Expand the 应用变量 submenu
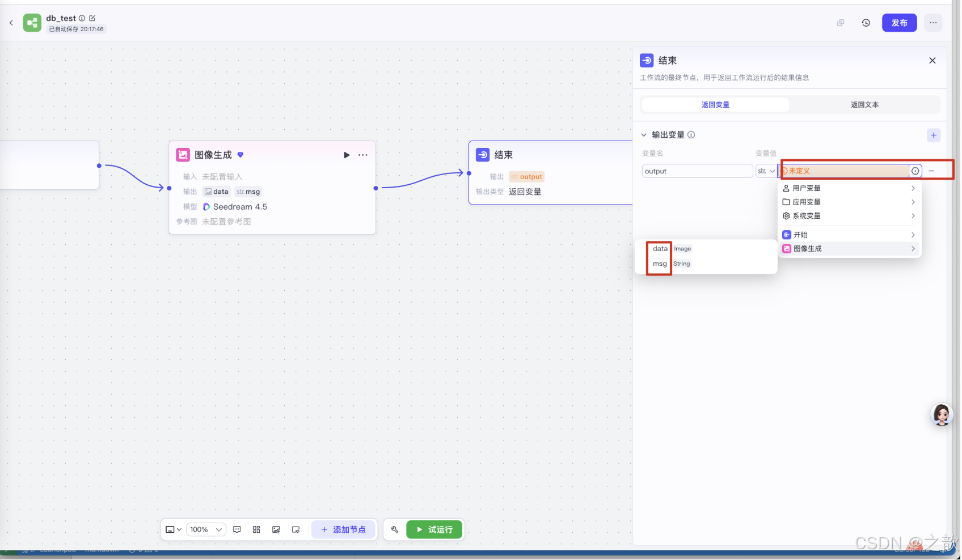 click(x=849, y=202)
